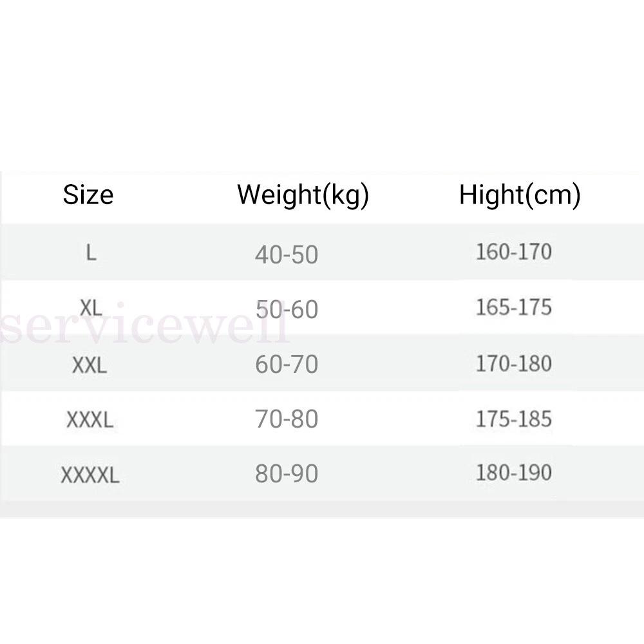Click the Hight(cm) column header
The height and width of the screenshot is (644, 644).
[x=519, y=194]
